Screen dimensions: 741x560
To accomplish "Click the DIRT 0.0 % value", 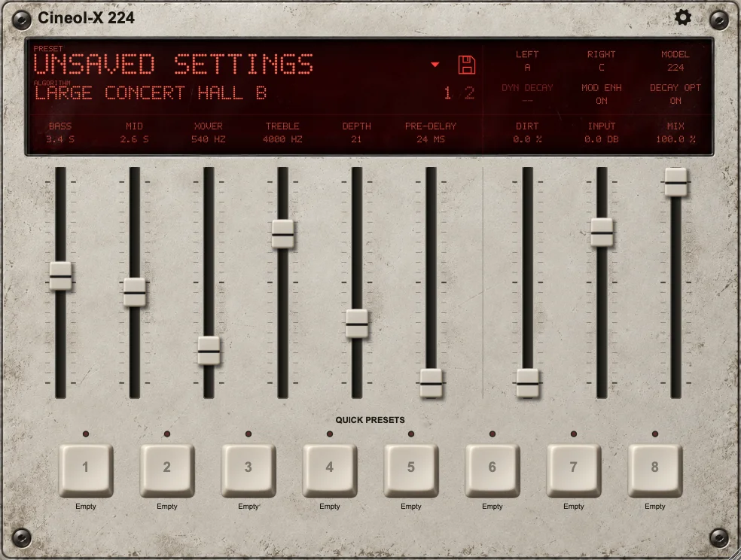I will pos(527,139).
